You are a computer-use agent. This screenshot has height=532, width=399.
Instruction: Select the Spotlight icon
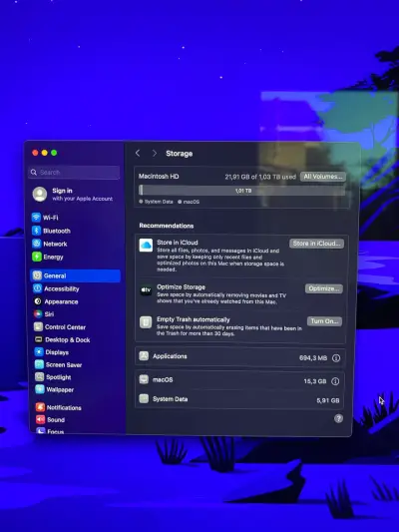40,377
